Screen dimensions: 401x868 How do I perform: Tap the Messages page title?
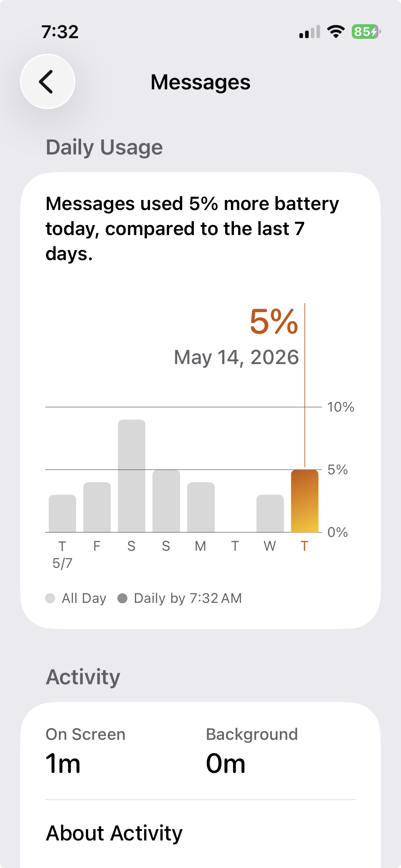pos(200,82)
